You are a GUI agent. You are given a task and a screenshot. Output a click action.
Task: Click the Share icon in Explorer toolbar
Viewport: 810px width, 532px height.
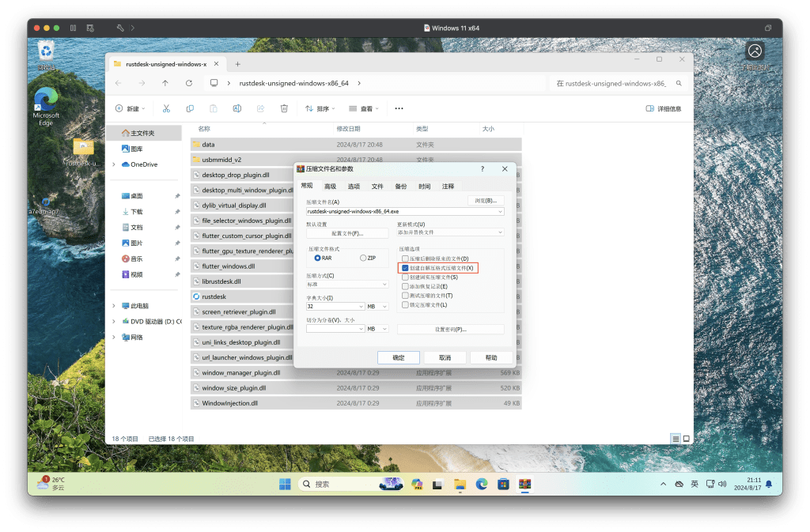click(261, 108)
